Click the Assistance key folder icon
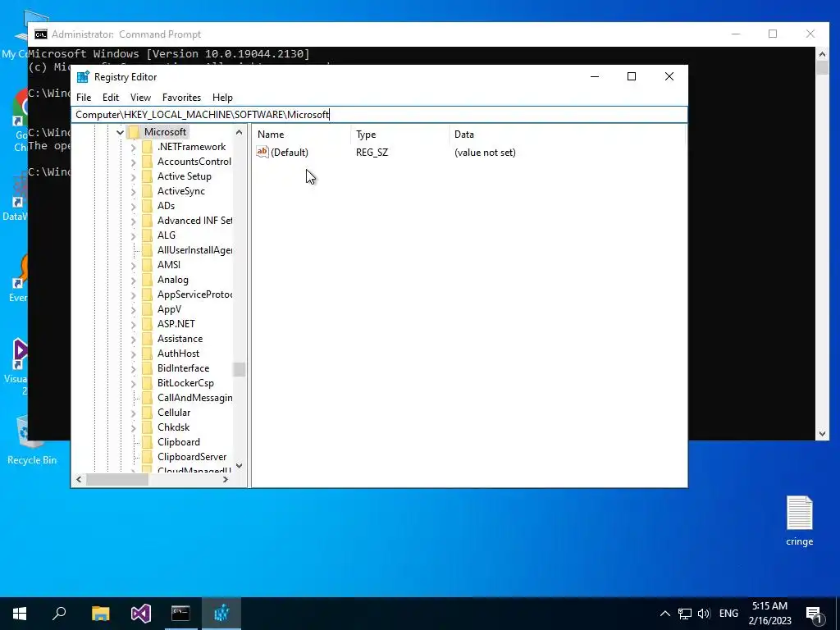 tap(148, 339)
